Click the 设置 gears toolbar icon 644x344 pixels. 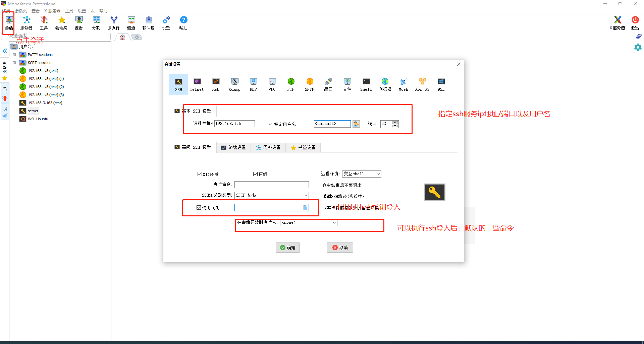pos(166,23)
